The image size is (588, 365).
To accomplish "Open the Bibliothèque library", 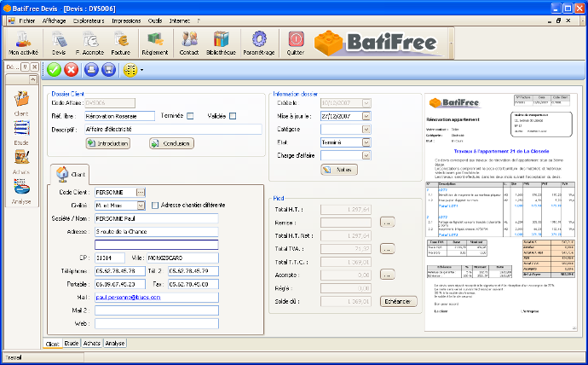I will 221,41.
